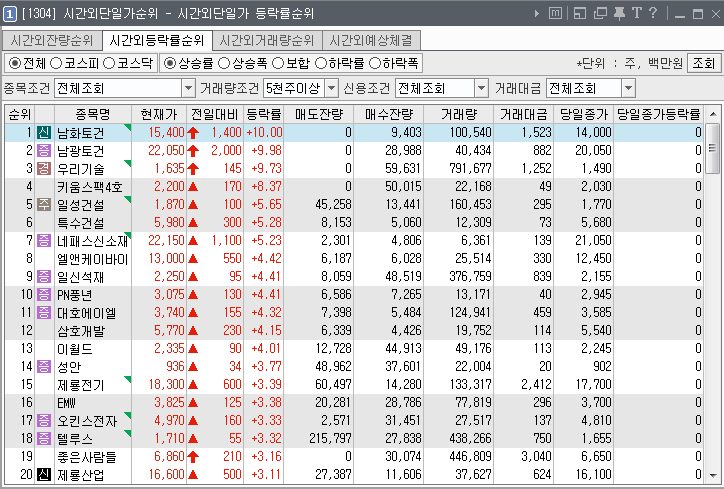Screen dimensions: 724x489
Task: Click 좋은사람들 stock name
Action: click(x=87, y=457)
